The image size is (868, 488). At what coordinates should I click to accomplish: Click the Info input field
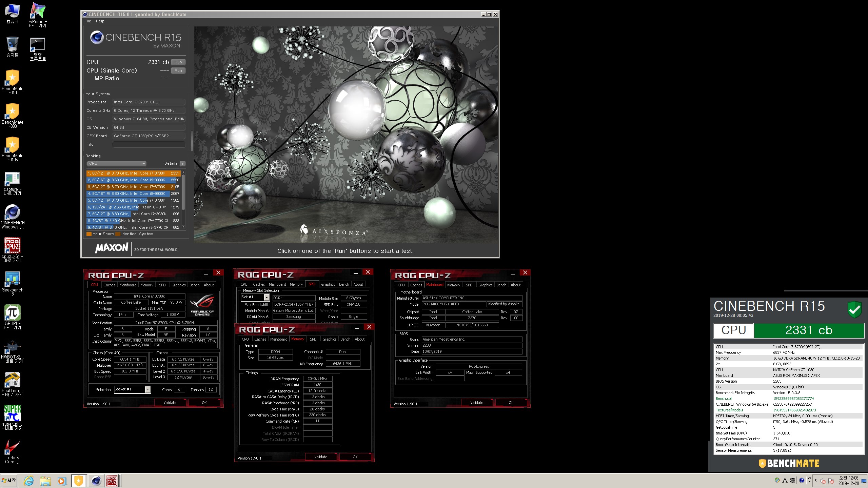point(149,144)
